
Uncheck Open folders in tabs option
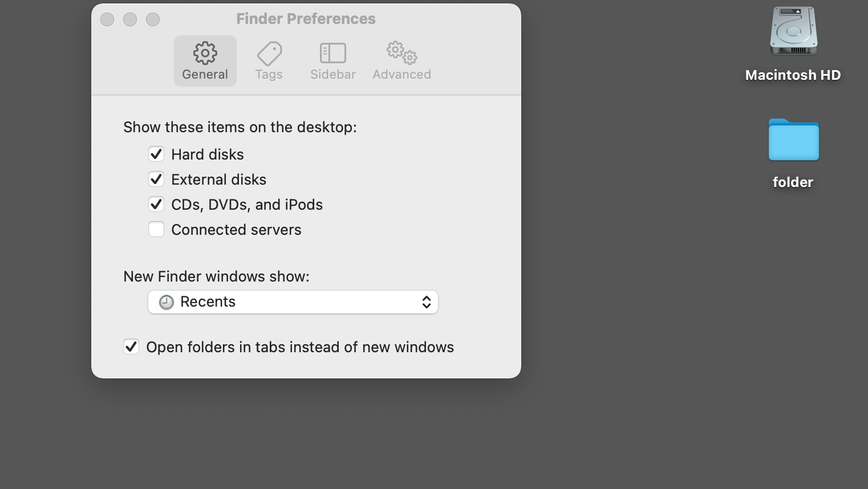[x=131, y=347]
